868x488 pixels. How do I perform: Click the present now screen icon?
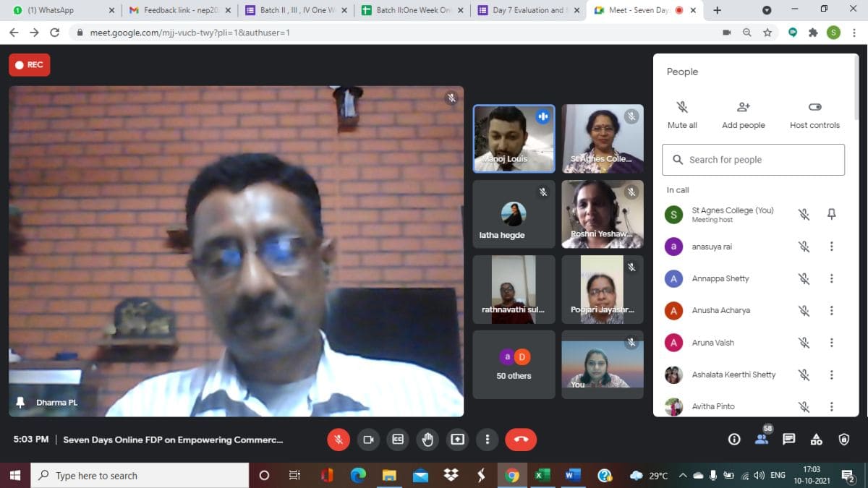(x=457, y=439)
